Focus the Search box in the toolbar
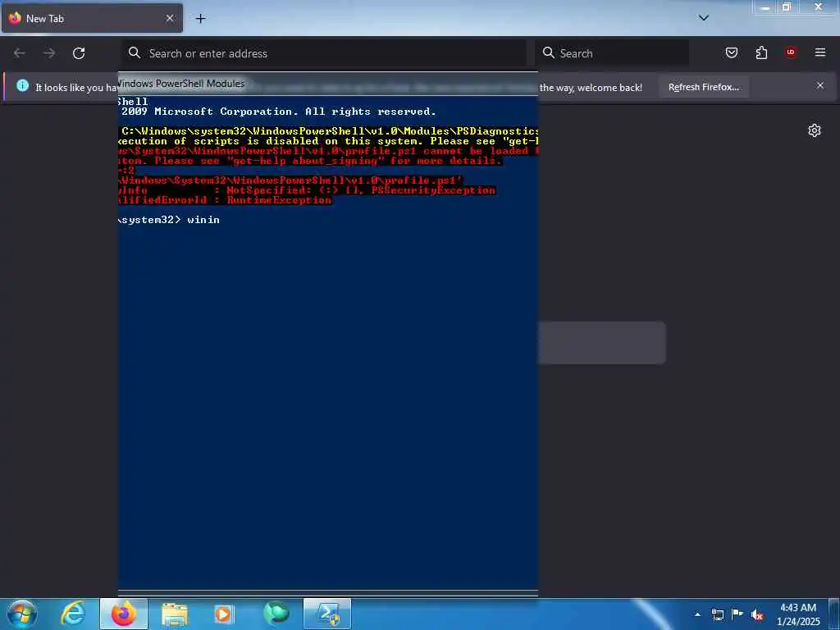Screen dimensions: 840x630 pos(612,53)
